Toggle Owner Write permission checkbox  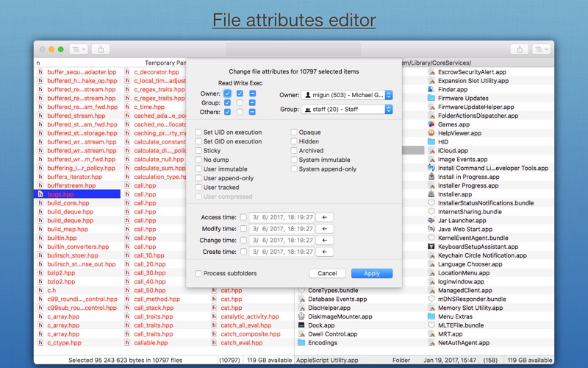point(240,93)
